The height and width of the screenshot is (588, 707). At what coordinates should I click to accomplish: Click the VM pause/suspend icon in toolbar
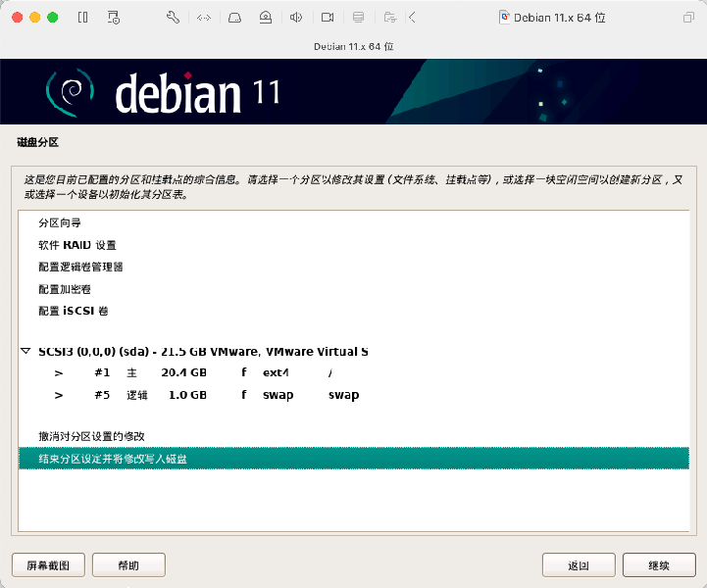tap(83, 18)
